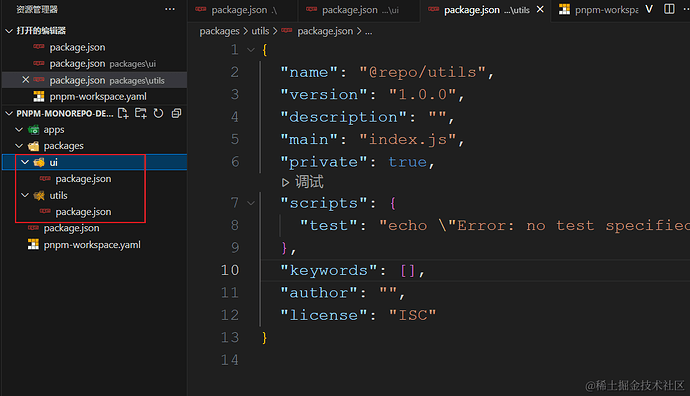This screenshot has height=396, width=690.
Task: Fold the root object at line 1
Action: coord(251,50)
